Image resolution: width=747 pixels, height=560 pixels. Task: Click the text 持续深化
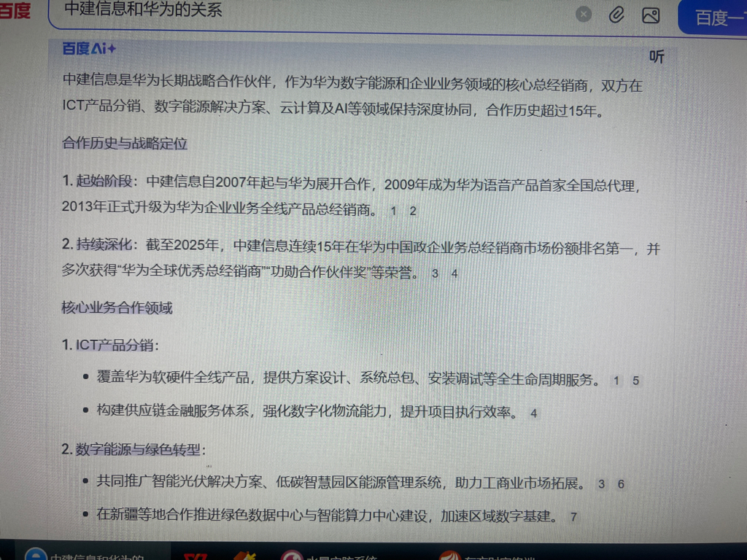coord(104,244)
